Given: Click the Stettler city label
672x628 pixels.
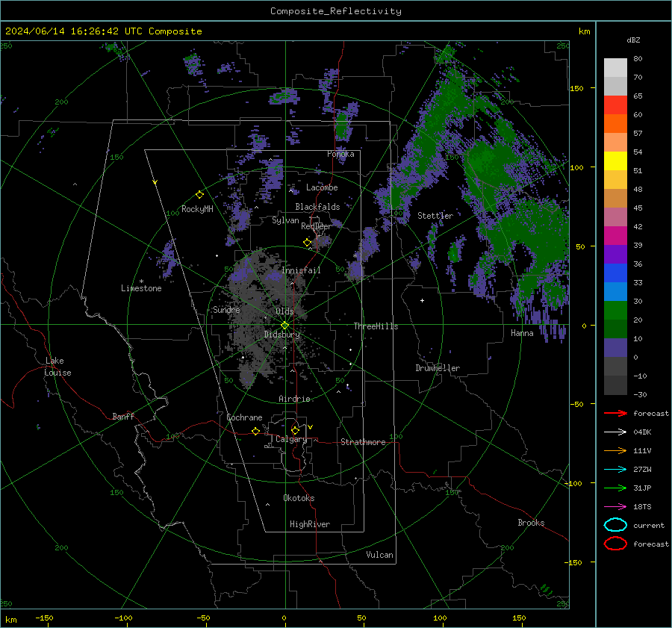Looking at the screenshot, I should (x=435, y=216).
